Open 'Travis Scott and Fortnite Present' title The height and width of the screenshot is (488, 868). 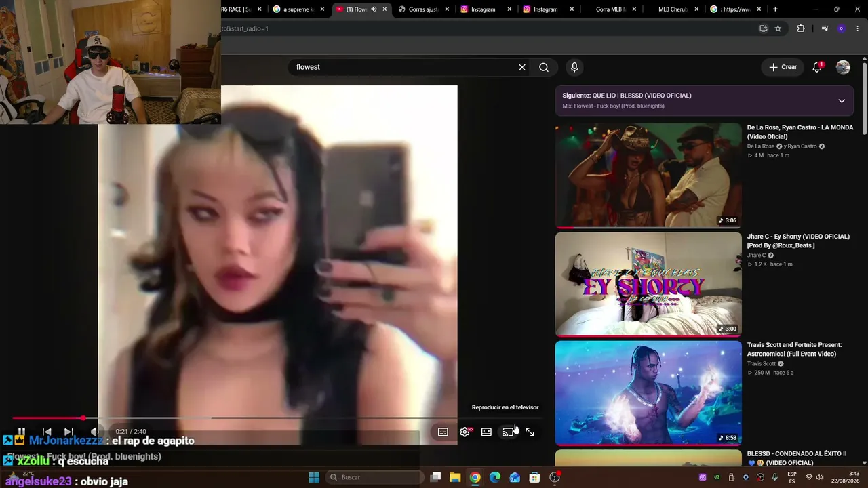coord(794,349)
